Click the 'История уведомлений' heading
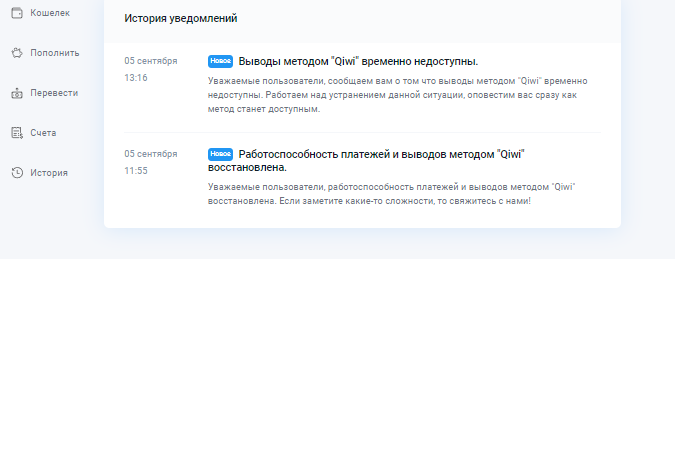 (x=181, y=19)
